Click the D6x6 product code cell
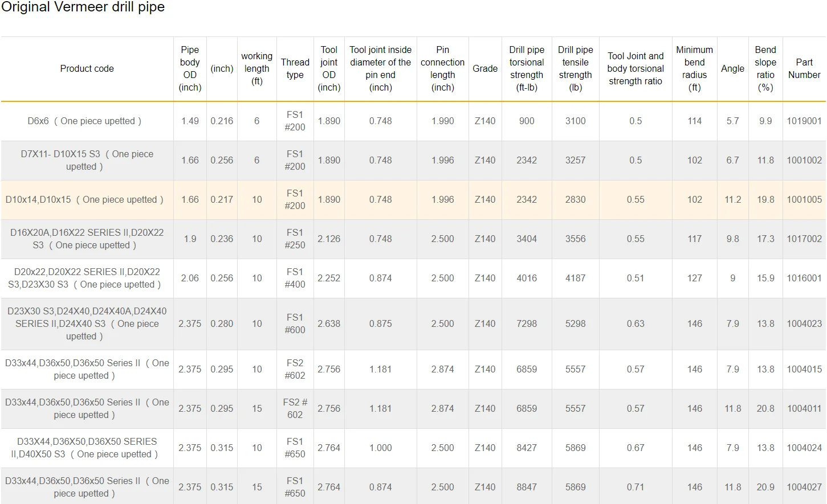The image size is (827, 504). [x=84, y=121]
